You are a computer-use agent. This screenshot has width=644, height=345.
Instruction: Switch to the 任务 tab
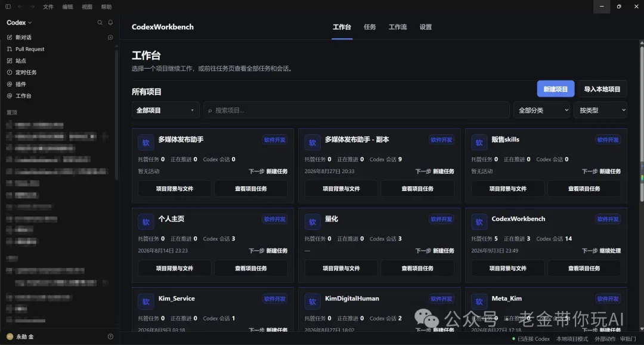pyautogui.click(x=370, y=27)
